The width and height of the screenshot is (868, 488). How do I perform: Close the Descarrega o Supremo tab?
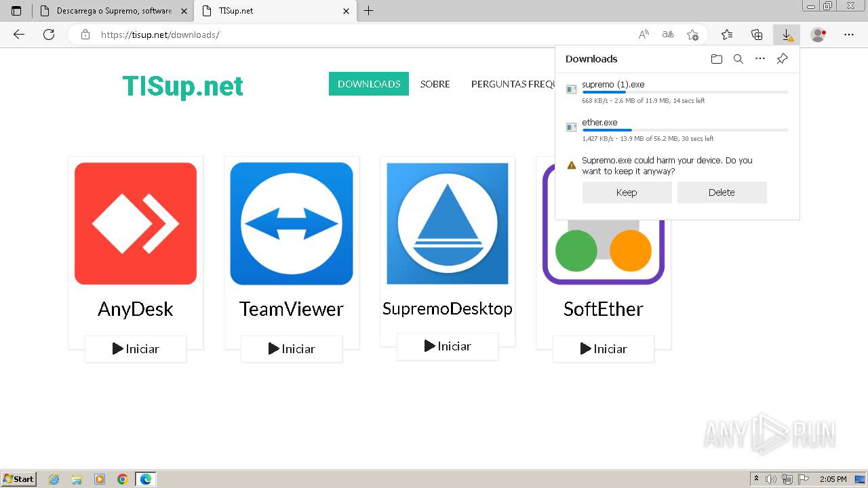click(x=184, y=11)
